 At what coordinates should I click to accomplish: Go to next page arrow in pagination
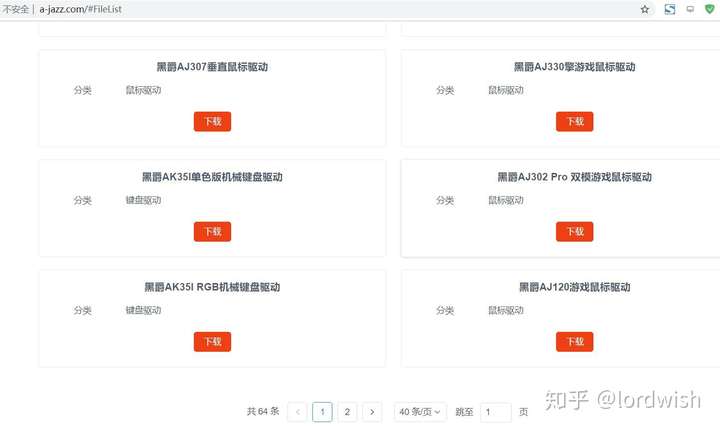pyautogui.click(x=372, y=412)
